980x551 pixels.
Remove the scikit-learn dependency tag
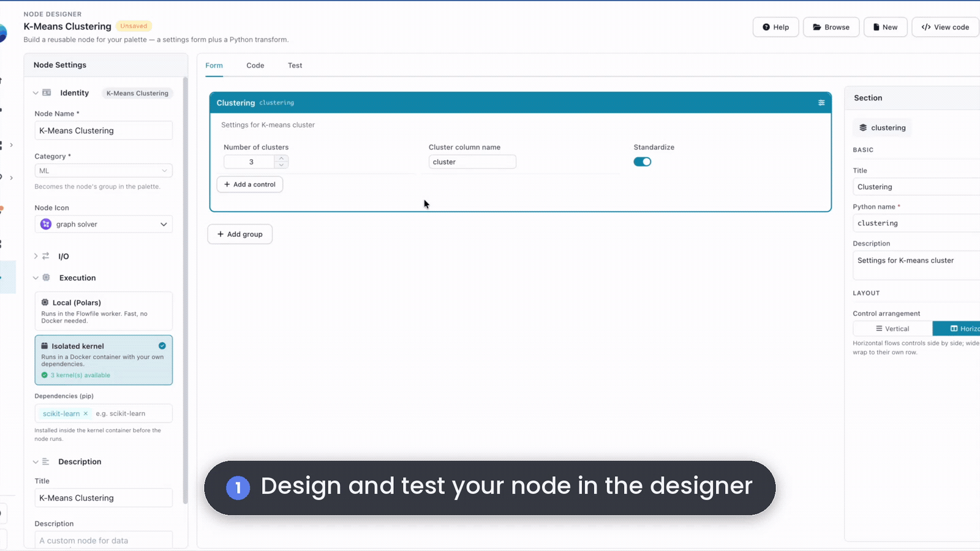[86, 414]
